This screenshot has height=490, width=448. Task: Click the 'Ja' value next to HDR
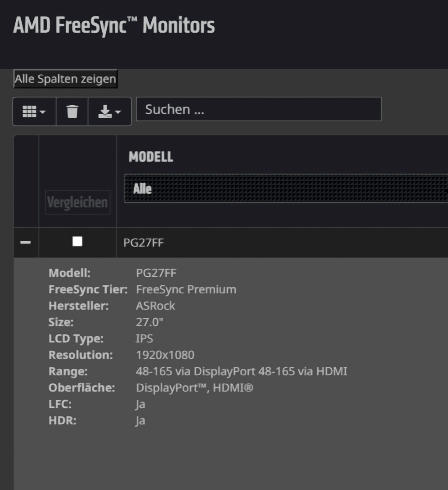pos(140,420)
